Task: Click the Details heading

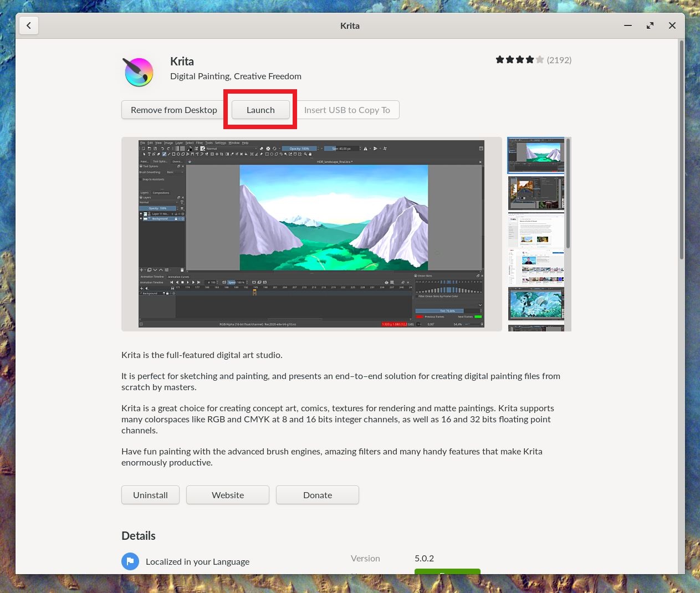Action: tap(139, 535)
